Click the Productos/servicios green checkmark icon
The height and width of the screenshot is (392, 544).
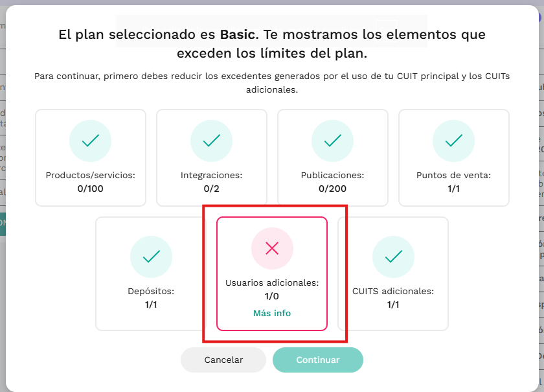tap(90, 141)
